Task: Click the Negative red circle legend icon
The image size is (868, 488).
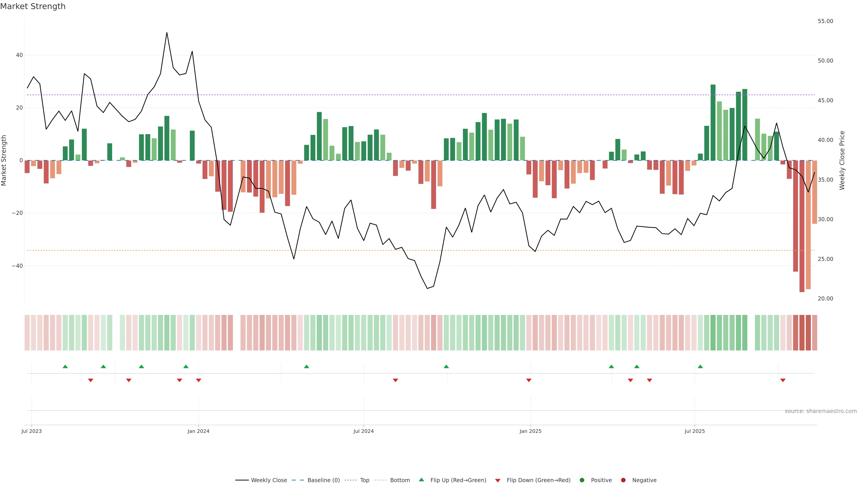Action: coord(623,480)
